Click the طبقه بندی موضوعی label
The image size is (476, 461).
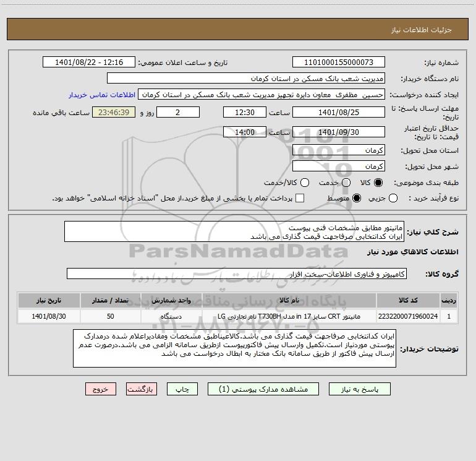(x=426, y=183)
